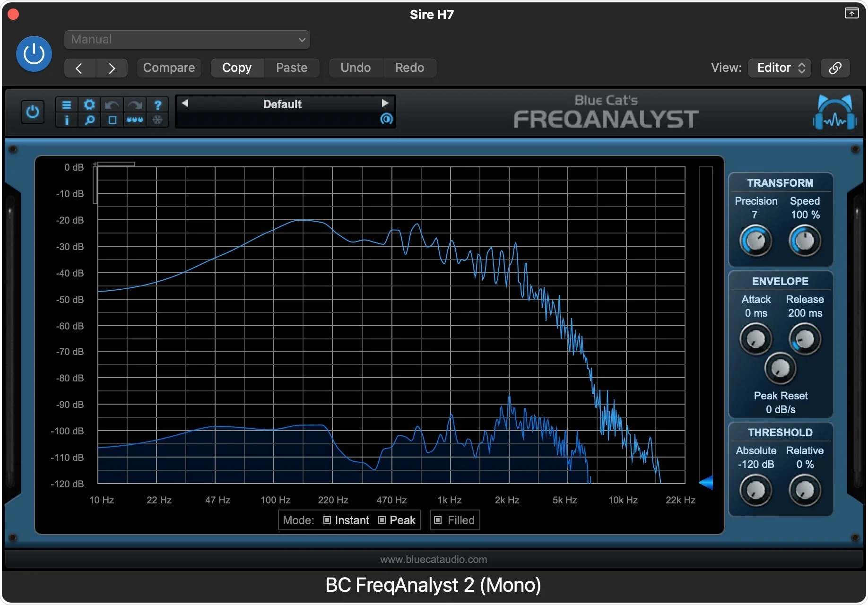Click the ENVELOPE section header
The image size is (868, 605).
pos(780,281)
